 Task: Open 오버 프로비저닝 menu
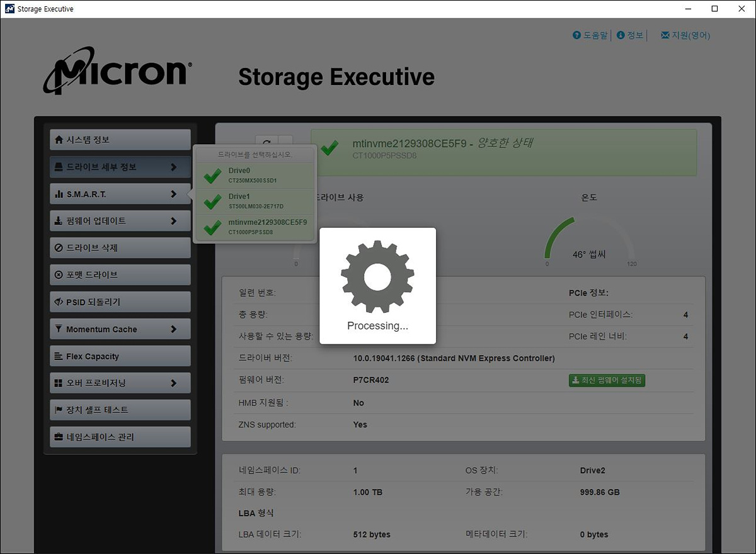(120, 383)
